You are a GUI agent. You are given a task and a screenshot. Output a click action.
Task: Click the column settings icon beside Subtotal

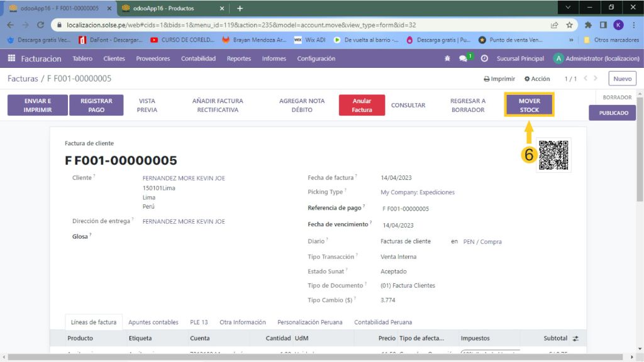[575, 338]
